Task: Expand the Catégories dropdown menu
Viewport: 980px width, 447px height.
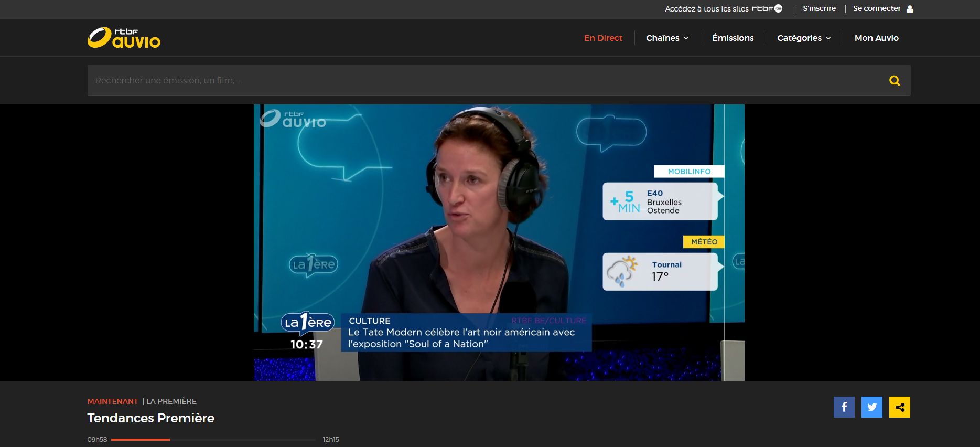Action: pos(804,38)
